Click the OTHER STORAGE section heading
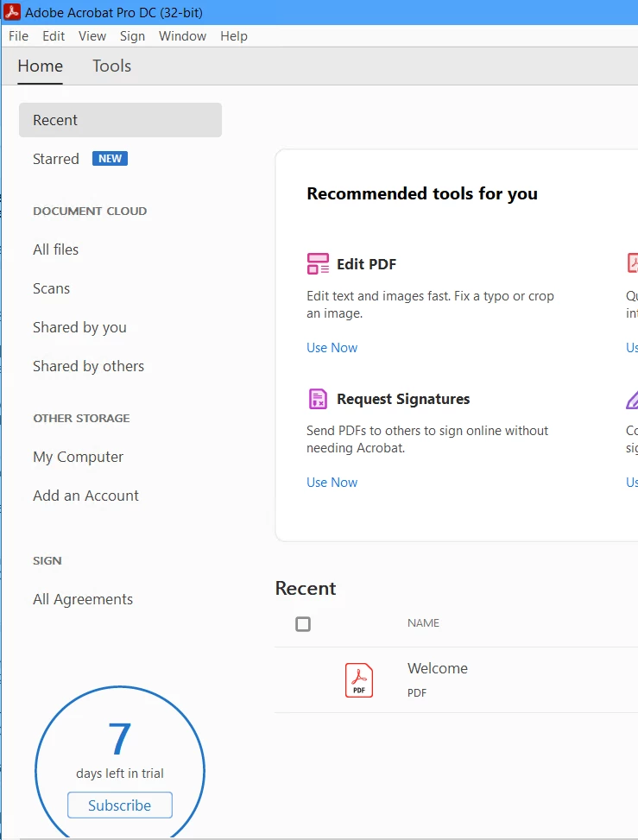Viewport: 638px width, 840px height. (81, 419)
